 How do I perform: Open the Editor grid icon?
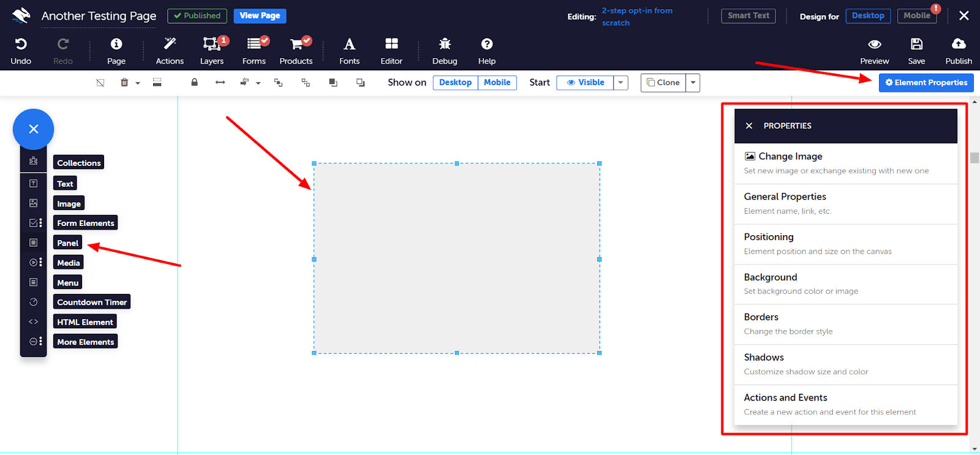[x=391, y=43]
